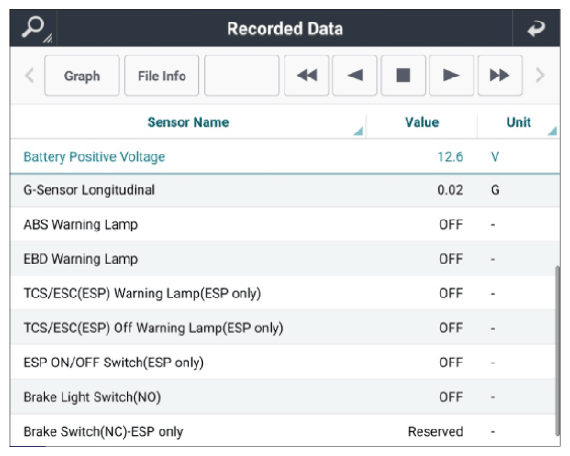The height and width of the screenshot is (456, 570).
Task: Click the search magnifier icon
Action: tap(33, 28)
